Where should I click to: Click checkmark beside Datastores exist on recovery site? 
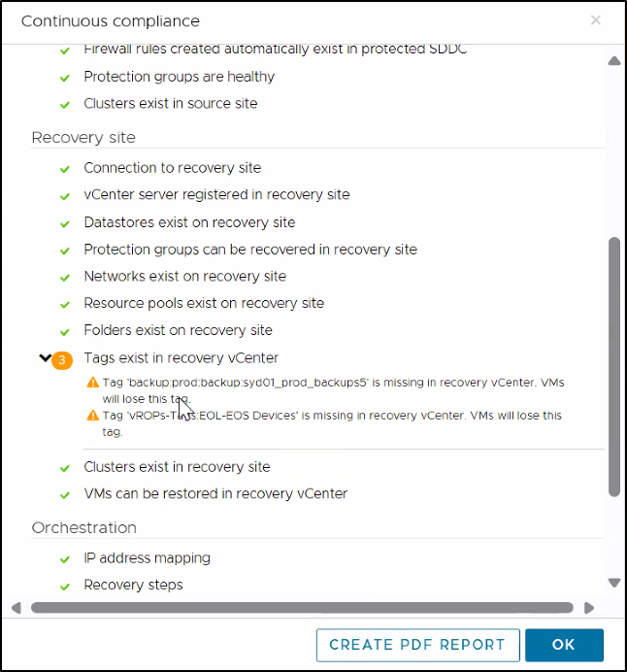[65, 223]
